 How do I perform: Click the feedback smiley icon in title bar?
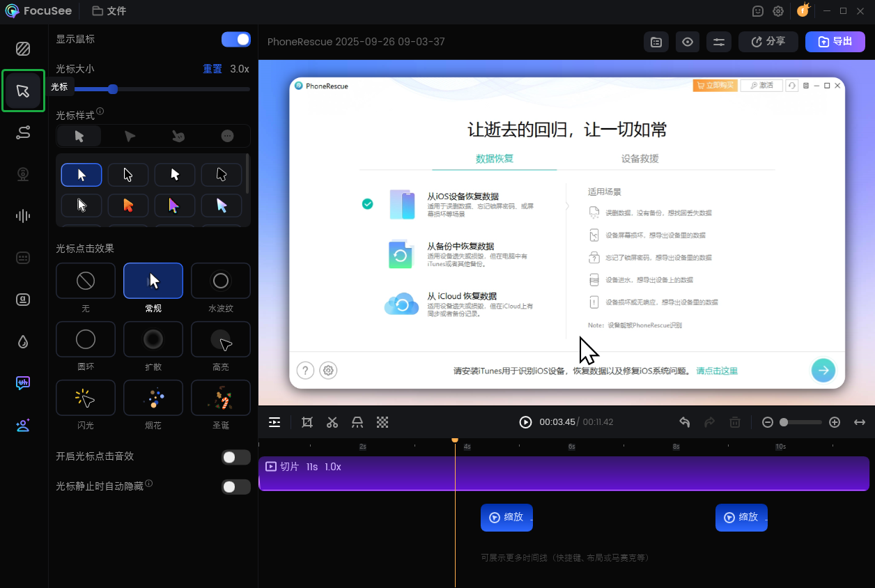click(758, 11)
